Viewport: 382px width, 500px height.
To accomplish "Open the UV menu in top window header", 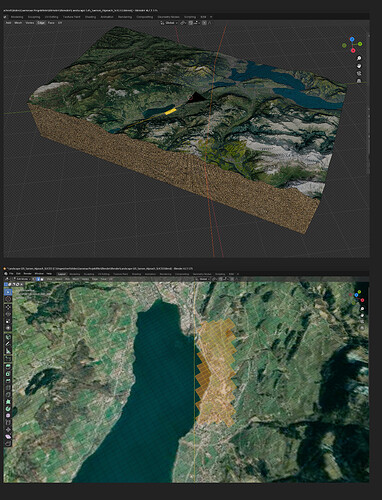I will [60, 23].
